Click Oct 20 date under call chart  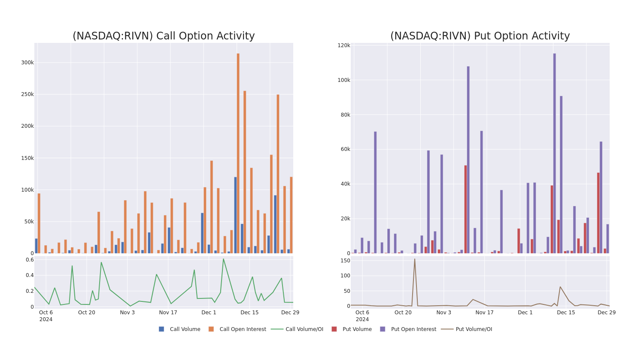pyautogui.click(x=87, y=313)
